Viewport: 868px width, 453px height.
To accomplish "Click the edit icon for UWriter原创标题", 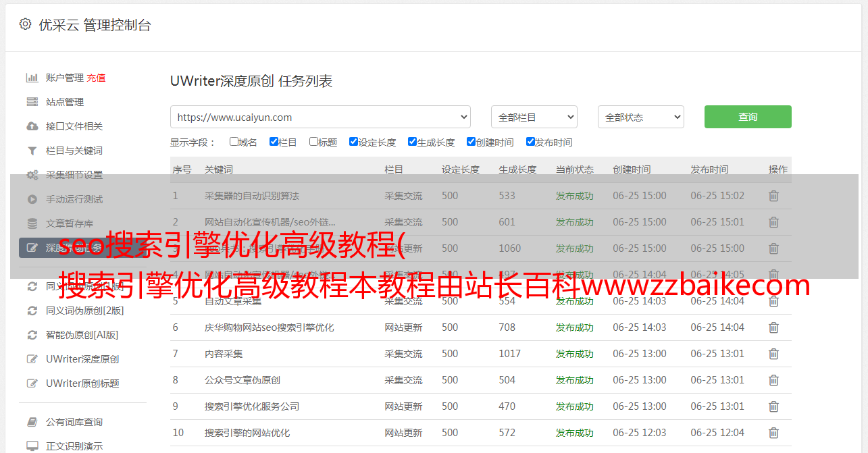I will click(32, 383).
